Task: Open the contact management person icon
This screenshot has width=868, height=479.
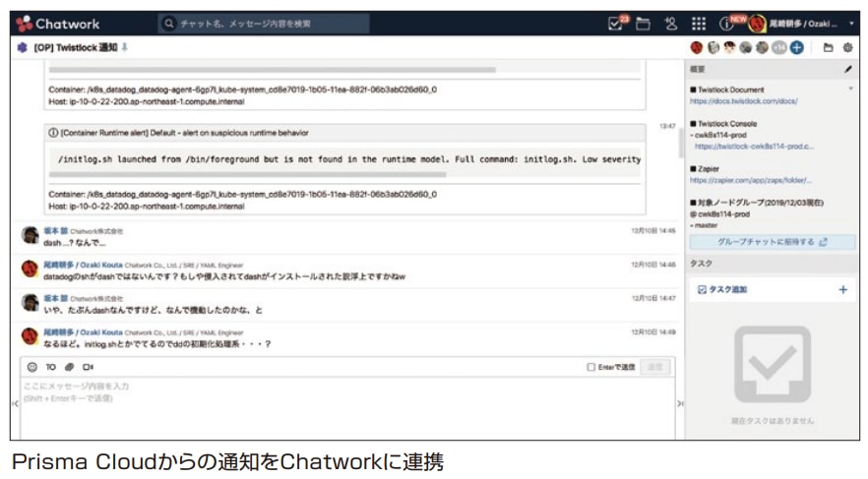Action: pyautogui.click(x=671, y=24)
